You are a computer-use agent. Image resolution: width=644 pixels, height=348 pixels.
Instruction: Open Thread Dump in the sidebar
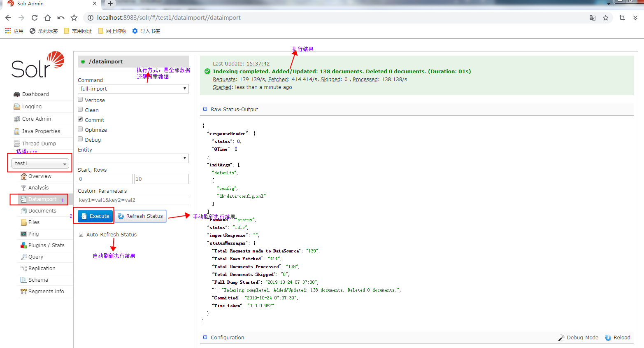point(39,144)
